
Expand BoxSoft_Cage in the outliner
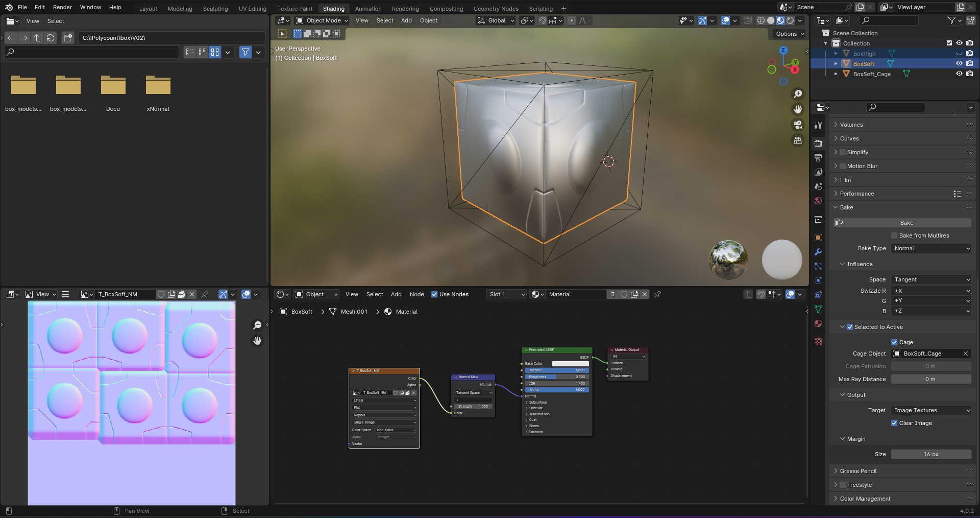click(x=836, y=74)
